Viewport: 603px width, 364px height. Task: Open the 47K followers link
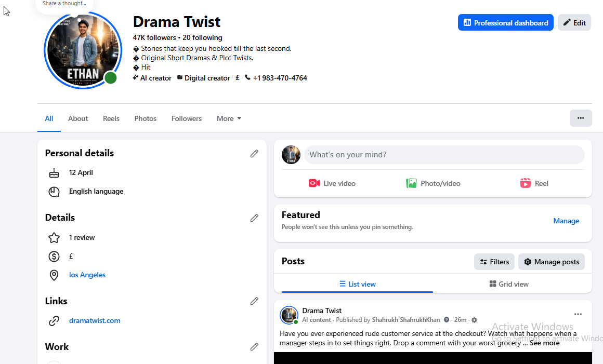coord(154,37)
